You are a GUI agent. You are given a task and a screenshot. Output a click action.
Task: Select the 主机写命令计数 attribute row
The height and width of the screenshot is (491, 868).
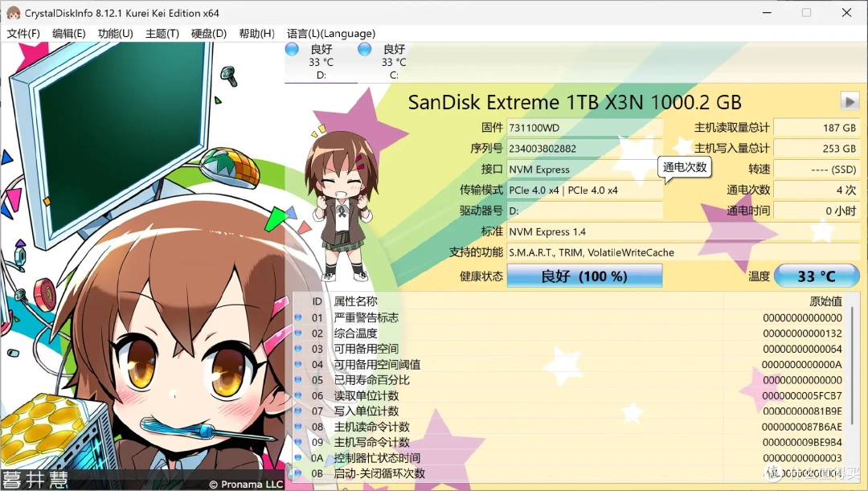569,442
